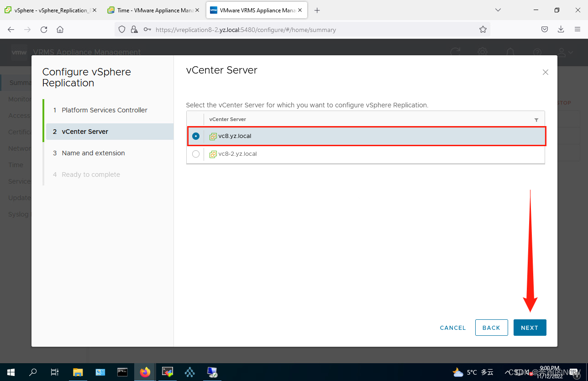
Task: Click inside the browser address bar
Action: pos(274,29)
